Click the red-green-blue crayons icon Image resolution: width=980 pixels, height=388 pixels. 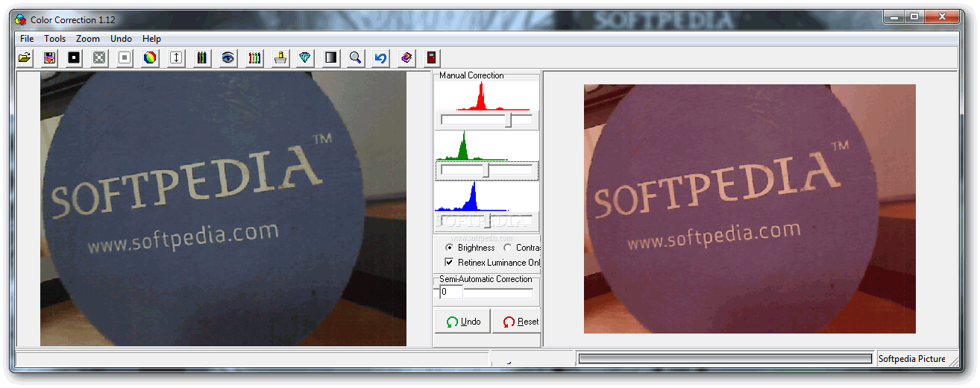(201, 57)
